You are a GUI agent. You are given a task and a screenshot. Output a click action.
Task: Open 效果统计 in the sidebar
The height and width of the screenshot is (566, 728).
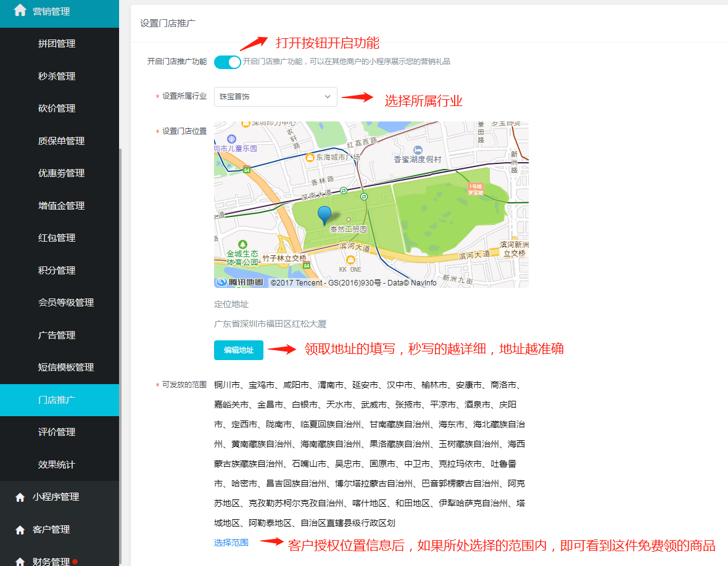pyautogui.click(x=57, y=465)
